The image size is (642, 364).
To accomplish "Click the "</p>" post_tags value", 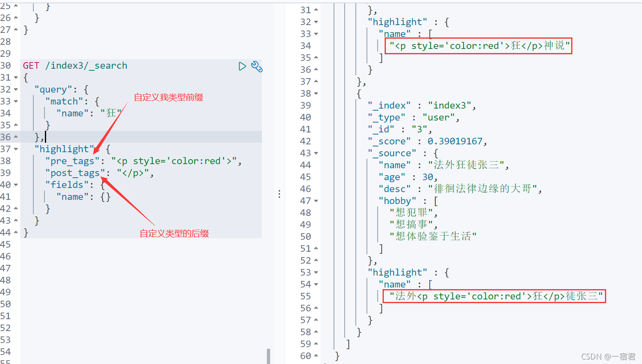I will 133,173.
